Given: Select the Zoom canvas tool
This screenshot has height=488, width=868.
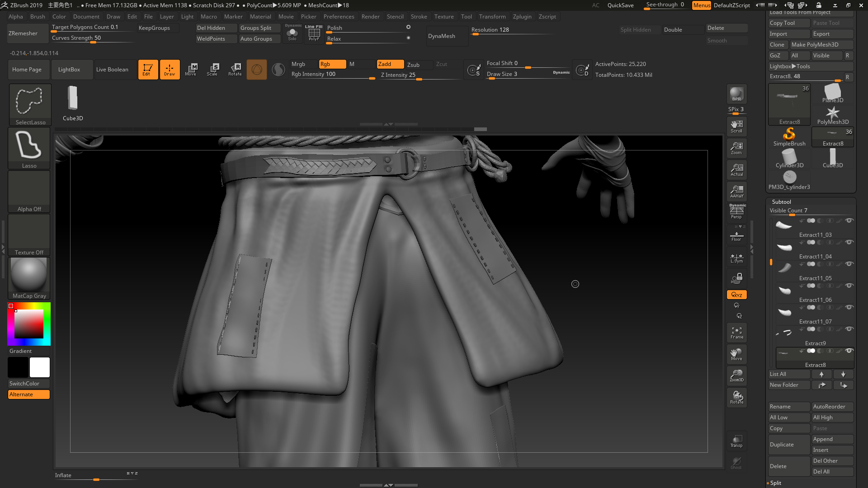Looking at the screenshot, I should [x=736, y=148].
